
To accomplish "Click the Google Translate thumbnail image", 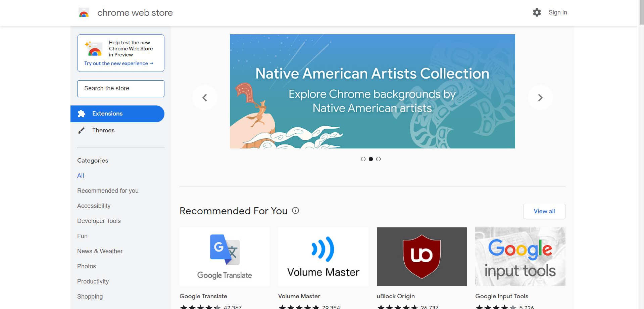I will coord(225,257).
